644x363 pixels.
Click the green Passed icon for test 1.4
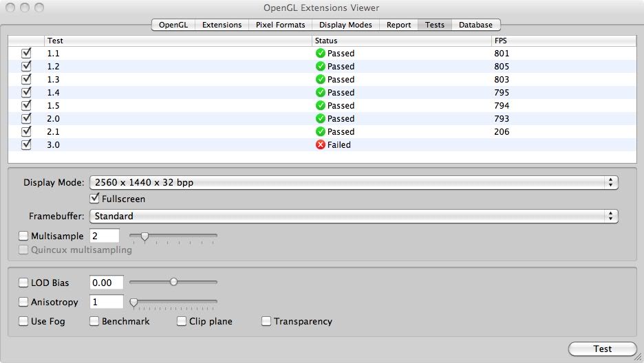coord(321,93)
